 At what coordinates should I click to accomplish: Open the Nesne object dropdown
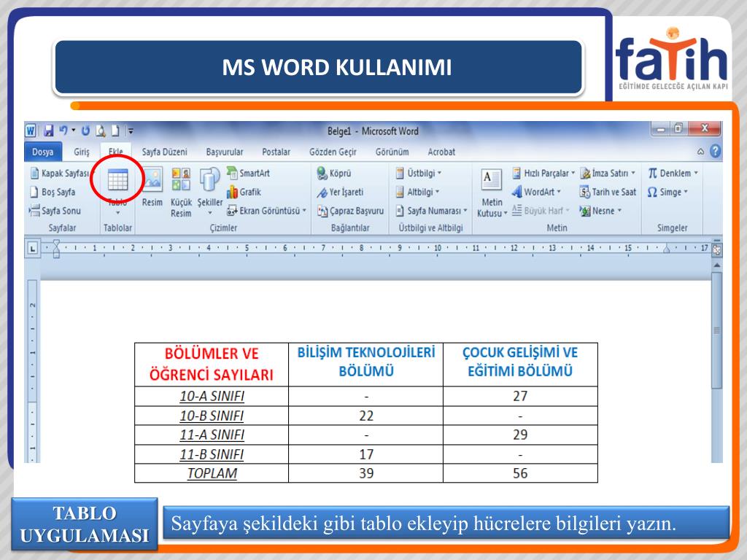[601, 211]
